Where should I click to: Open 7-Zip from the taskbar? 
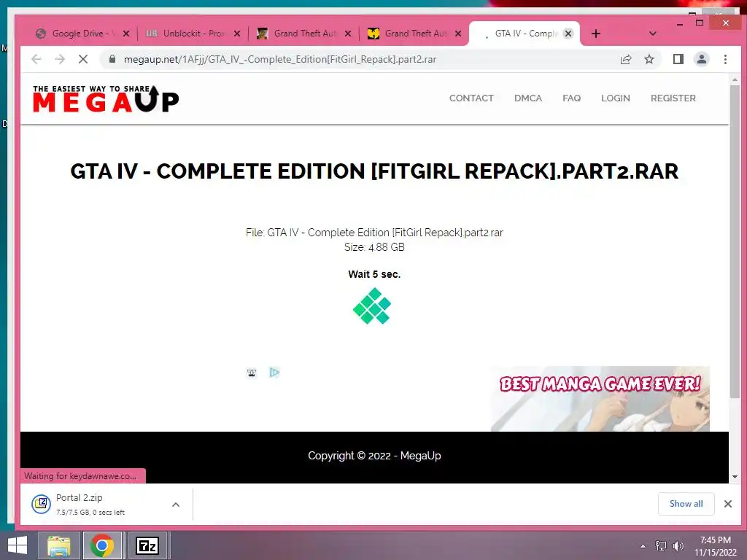(x=147, y=545)
